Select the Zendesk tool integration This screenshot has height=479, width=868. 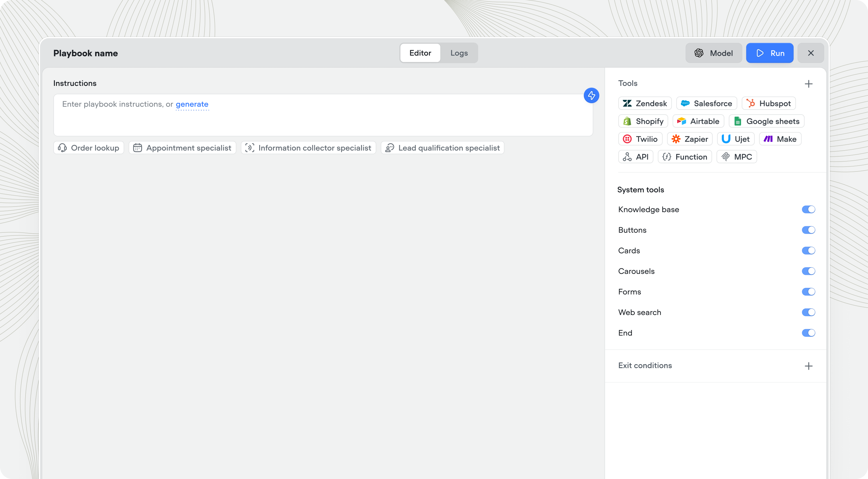645,103
